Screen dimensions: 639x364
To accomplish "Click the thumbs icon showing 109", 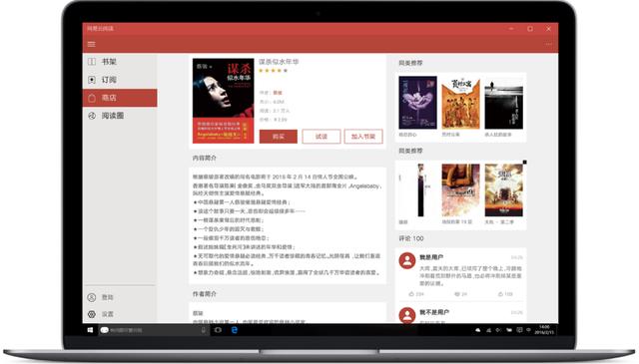I will click(x=500, y=293).
